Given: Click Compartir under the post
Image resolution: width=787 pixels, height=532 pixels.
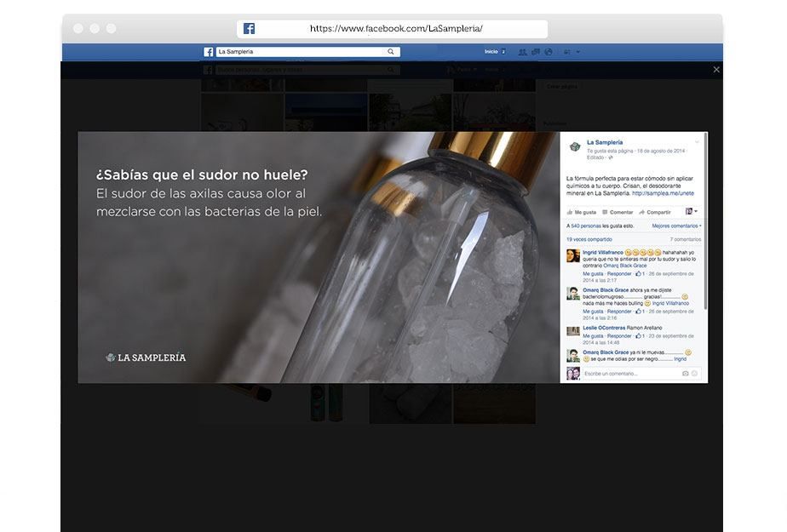Looking at the screenshot, I should [655, 212].
